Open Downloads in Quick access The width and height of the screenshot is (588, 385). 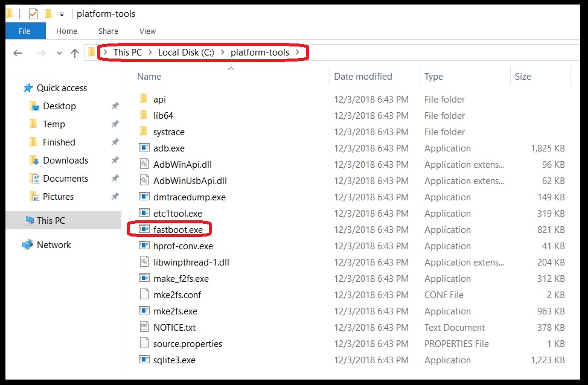click(66, 161)
